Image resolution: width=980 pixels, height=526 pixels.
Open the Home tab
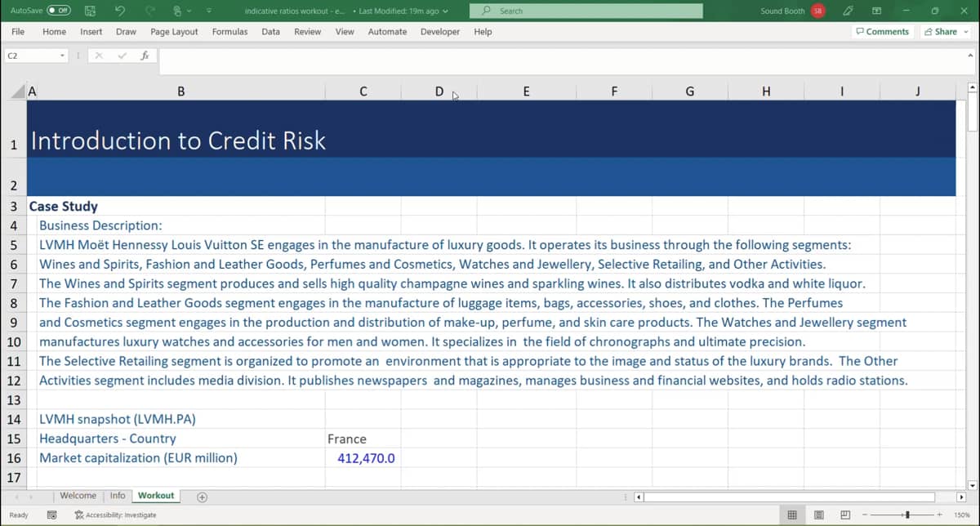(x=54, y=32)
